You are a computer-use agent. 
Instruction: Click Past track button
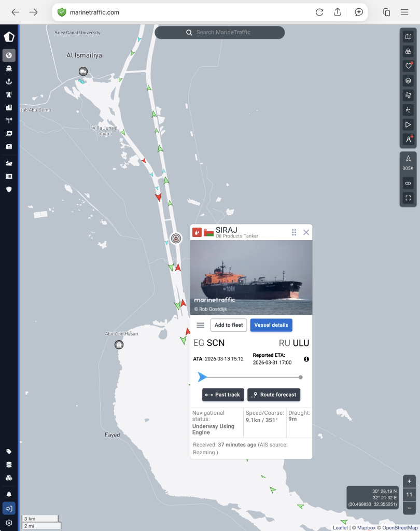click(223, 395)
